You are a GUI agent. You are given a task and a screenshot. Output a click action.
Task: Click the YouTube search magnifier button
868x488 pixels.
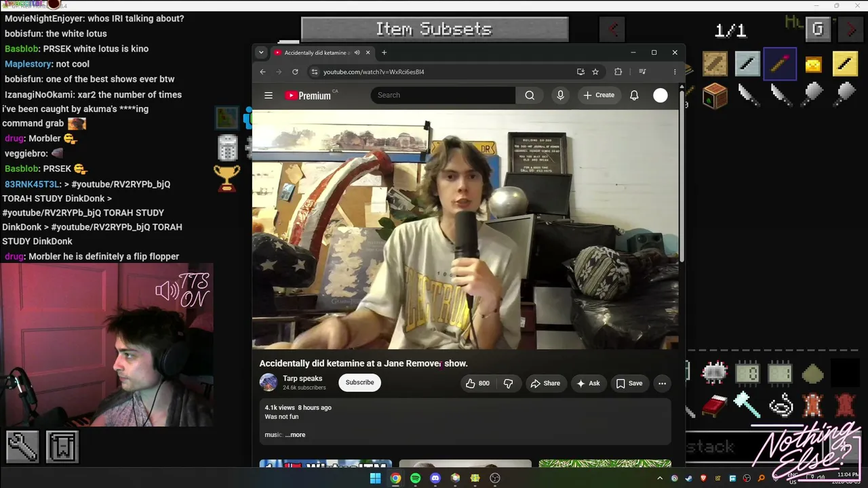click(530, 96)
